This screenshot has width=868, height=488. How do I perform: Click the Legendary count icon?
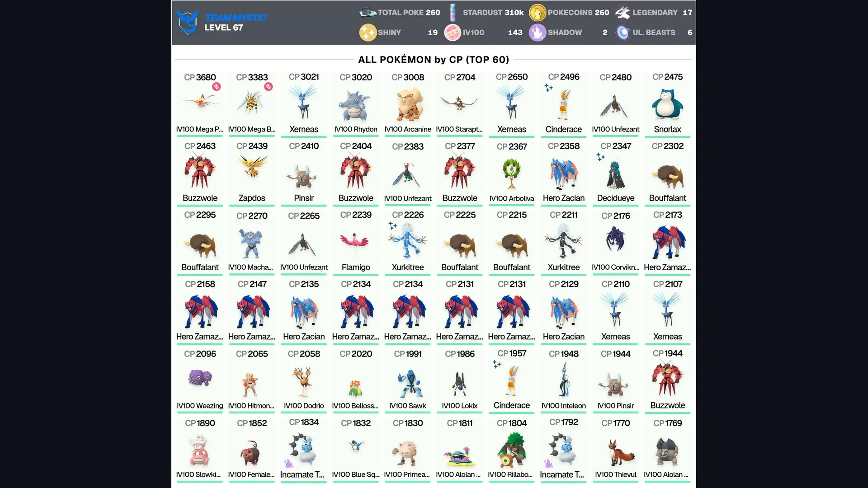pos(623,13)
